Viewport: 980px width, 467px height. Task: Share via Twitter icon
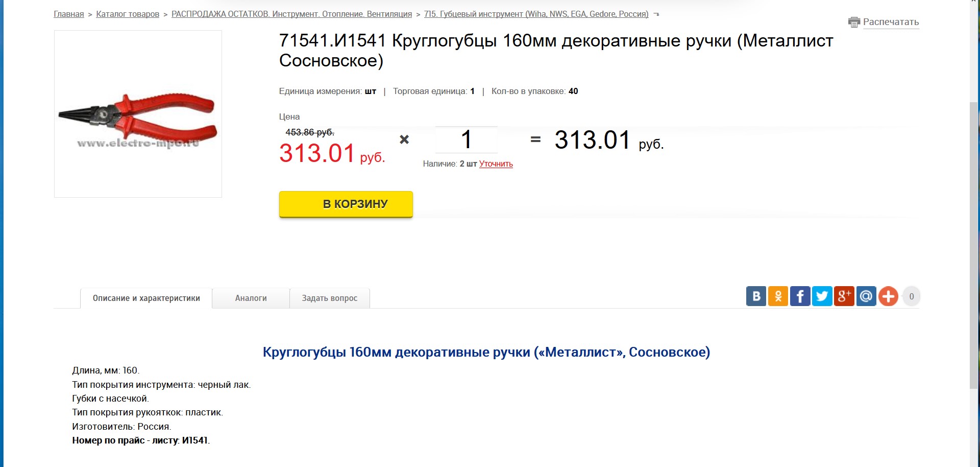(822, 296)
